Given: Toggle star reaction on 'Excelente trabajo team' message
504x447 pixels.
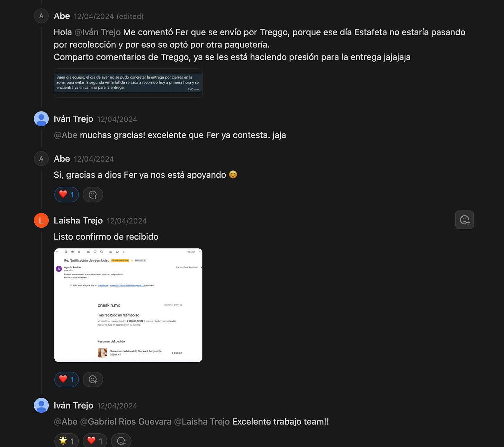Looking at the screenshot, I should 67,441.
